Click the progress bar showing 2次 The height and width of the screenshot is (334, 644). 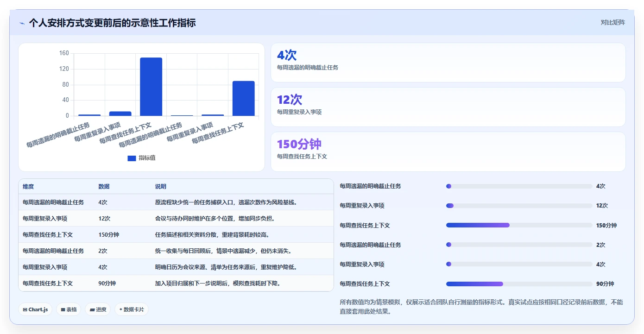pyautogui.click(x=519, y=245)
